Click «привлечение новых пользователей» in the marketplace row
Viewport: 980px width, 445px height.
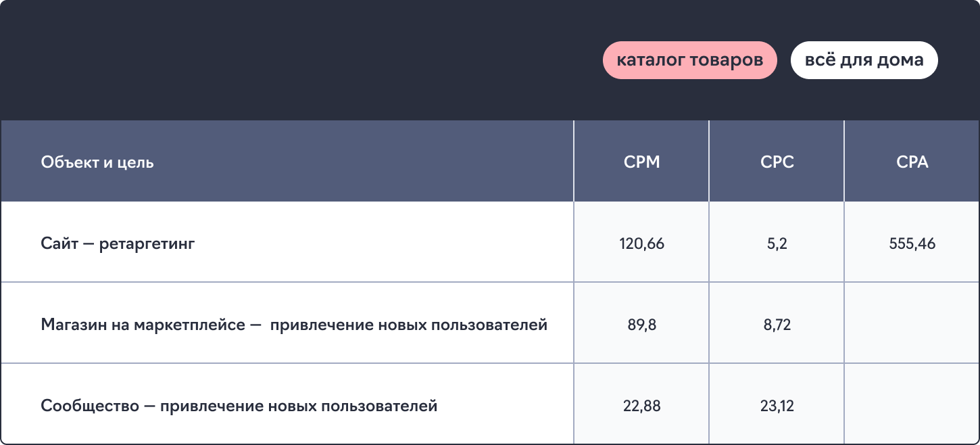point(409,325)
